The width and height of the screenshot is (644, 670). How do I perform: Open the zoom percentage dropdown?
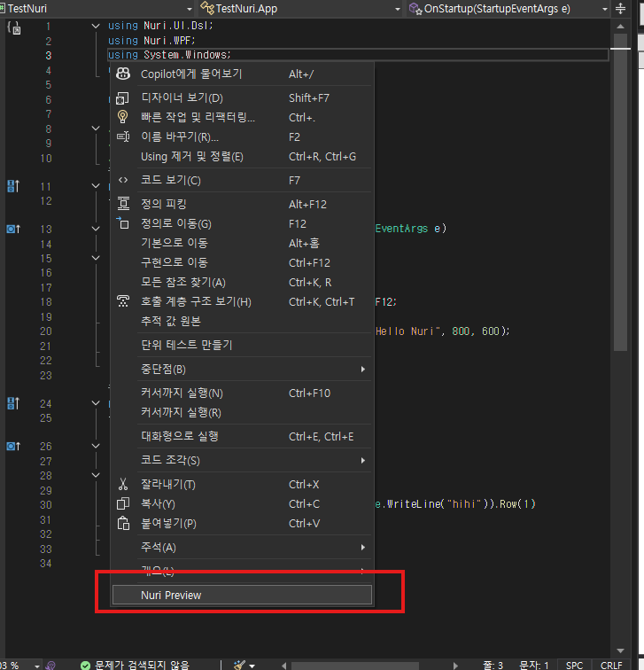[x=37, y=666]
